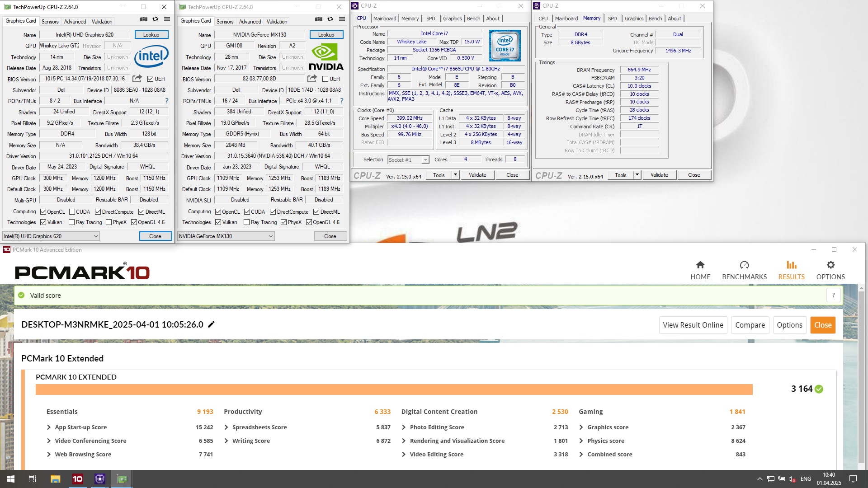Click View Result Online button
868x488 pixels.
pyautogui.click(x=693, y=325)
